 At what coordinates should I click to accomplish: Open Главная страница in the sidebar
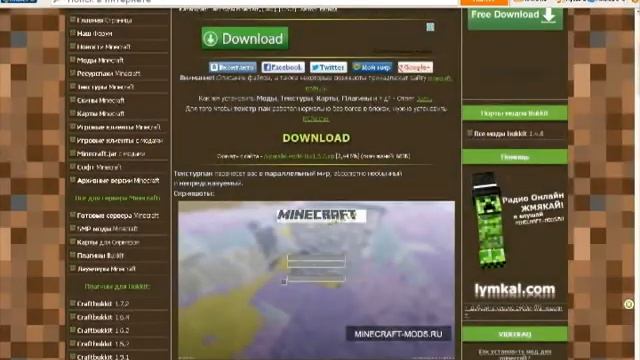tap(104, 20)
